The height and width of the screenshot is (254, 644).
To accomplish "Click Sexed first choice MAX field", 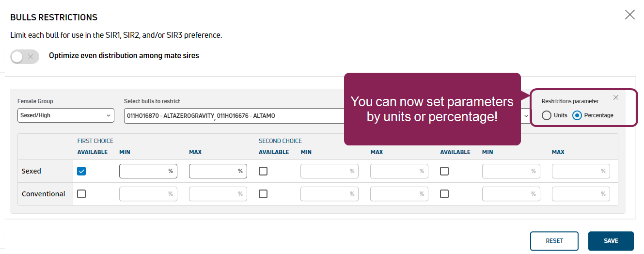I will [218, 171].
